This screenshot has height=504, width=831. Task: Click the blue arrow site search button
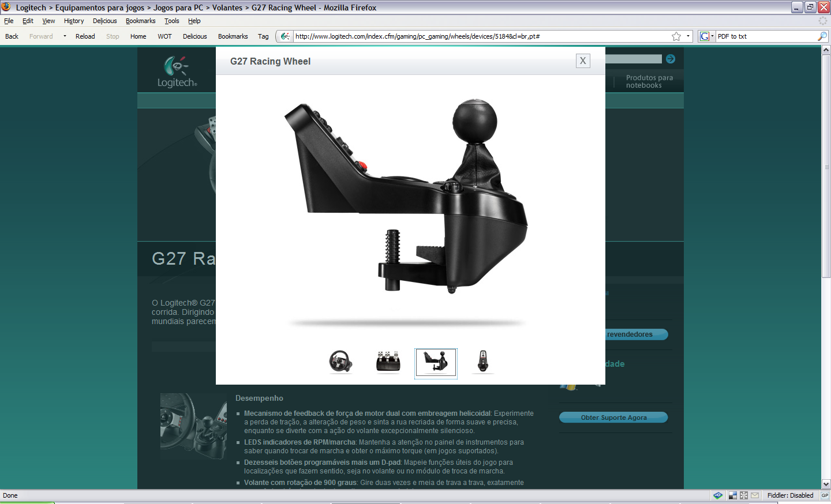[671, 59]
